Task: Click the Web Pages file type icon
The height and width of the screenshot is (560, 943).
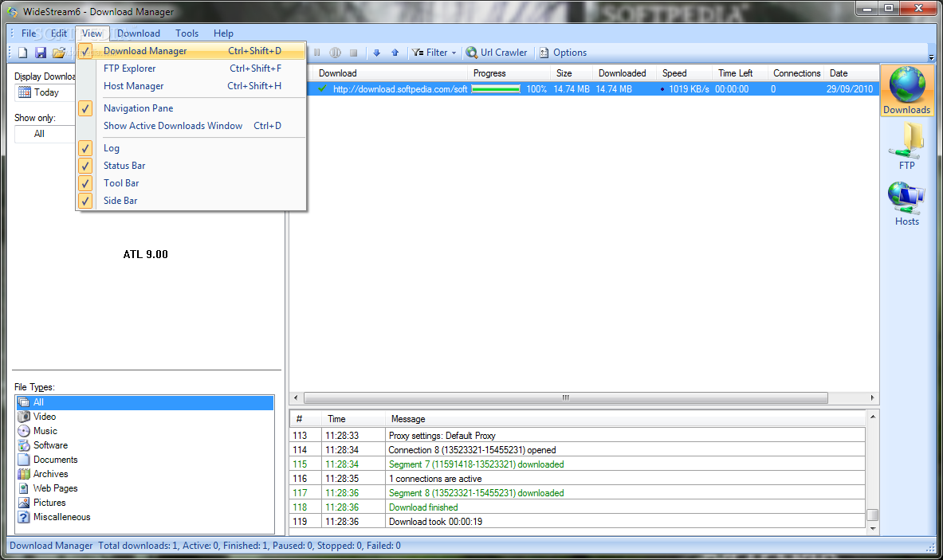Action: [x=24, y=488]
